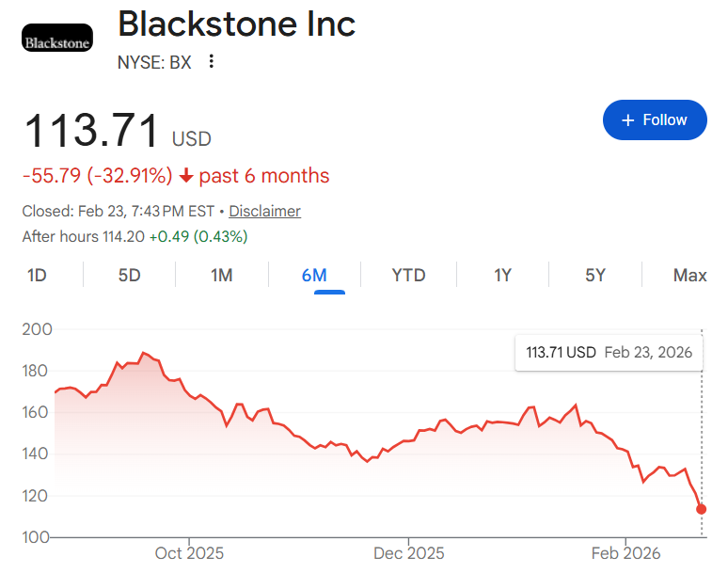The image size is (728, 573).
Task: Click the Dec 2025 axis label
Action: [408, 553]
